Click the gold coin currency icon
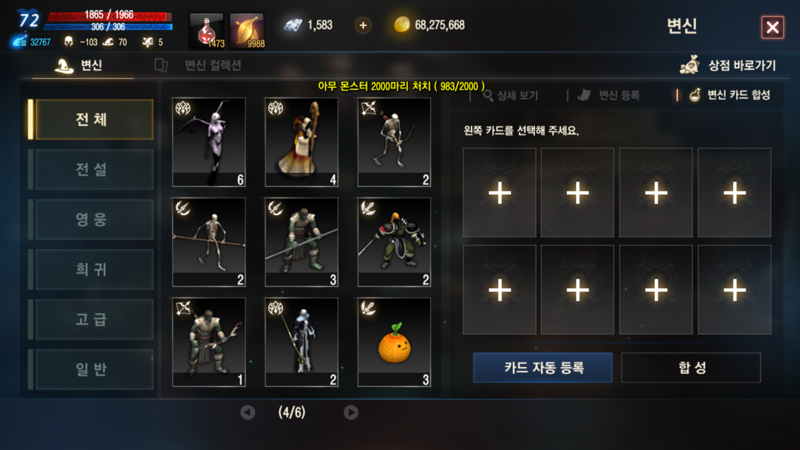Viewport: 800px width, 450px height. [x=402, y=24]
